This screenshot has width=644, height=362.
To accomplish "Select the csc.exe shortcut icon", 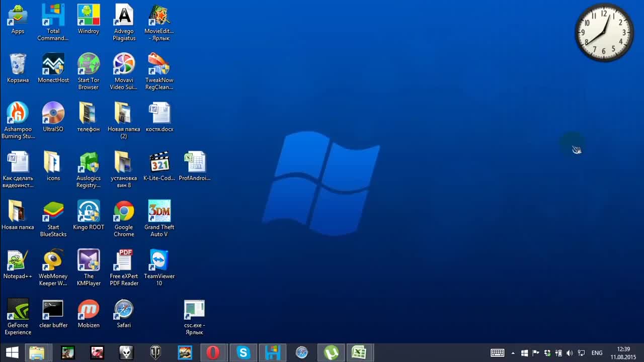I will pos(195,317).
